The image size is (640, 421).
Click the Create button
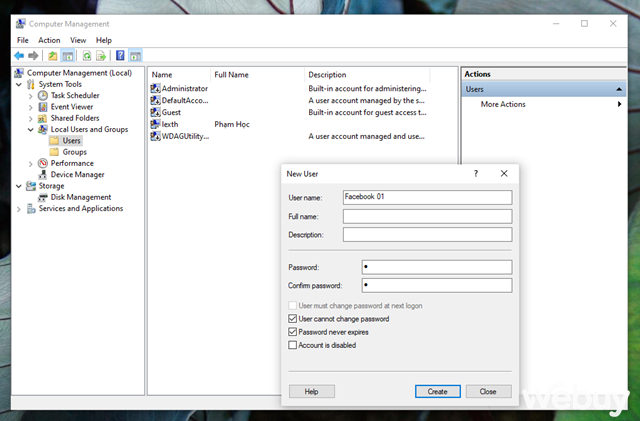(437, 391)
